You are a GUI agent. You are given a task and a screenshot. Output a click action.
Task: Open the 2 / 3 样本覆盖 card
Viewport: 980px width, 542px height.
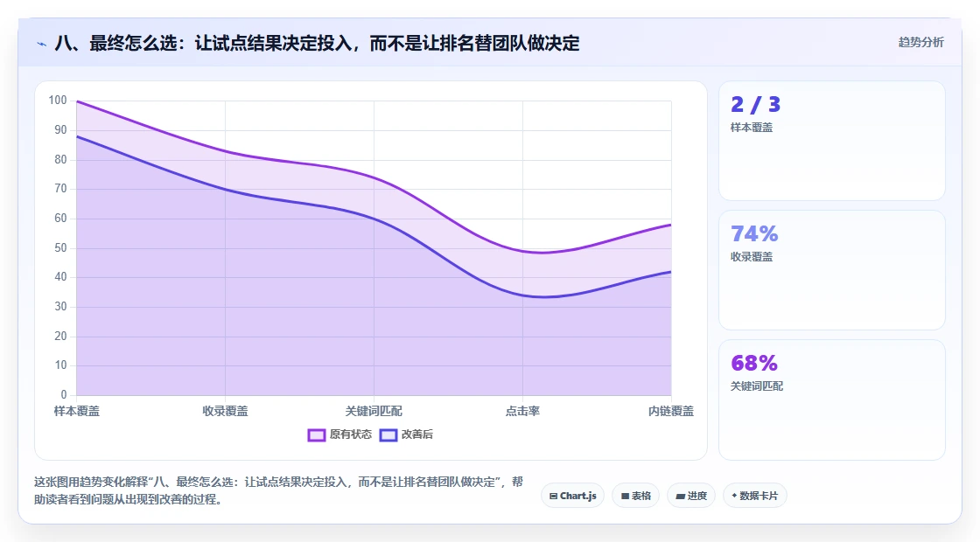click(x=832, y=141)
